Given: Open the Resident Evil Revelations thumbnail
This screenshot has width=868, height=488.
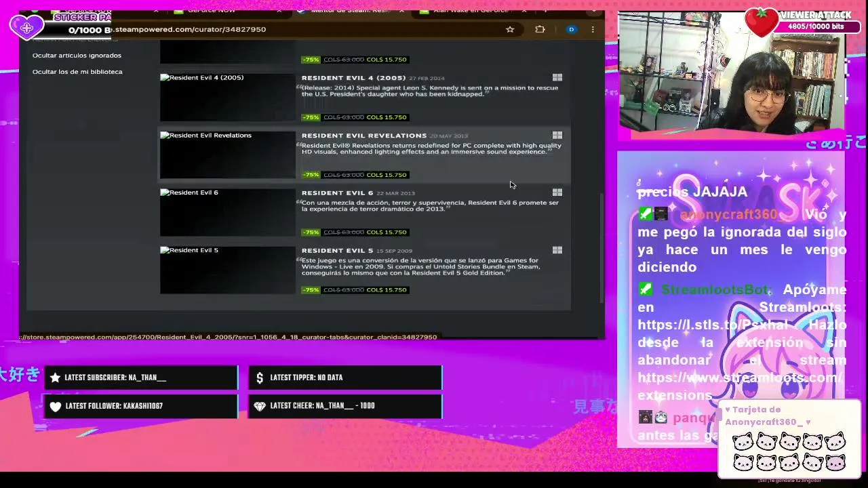Looking at the screenshot, I should (227, 155).
